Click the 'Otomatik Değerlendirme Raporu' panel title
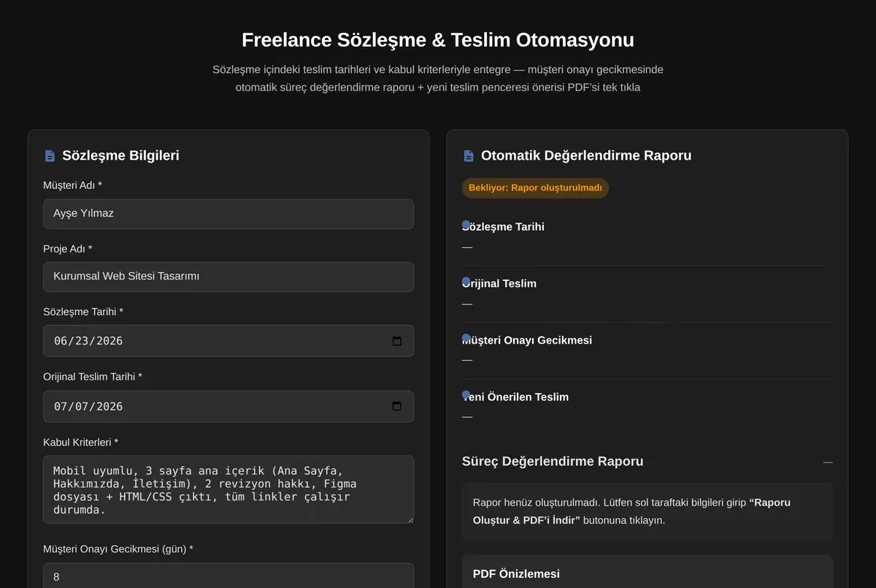 pos(586,155)
